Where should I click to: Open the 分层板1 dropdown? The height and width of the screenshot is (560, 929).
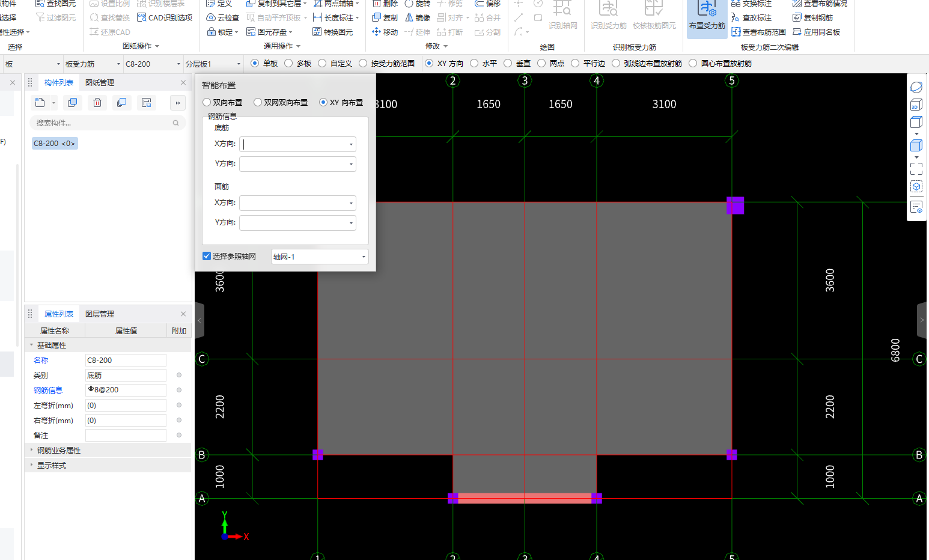point(213,64)
